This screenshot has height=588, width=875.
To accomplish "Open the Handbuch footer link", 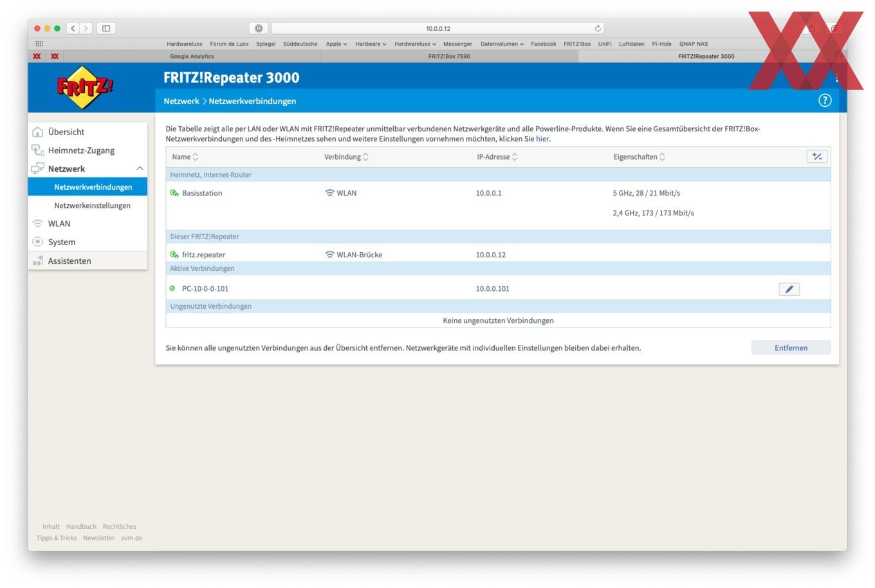I will pos(81,526).
